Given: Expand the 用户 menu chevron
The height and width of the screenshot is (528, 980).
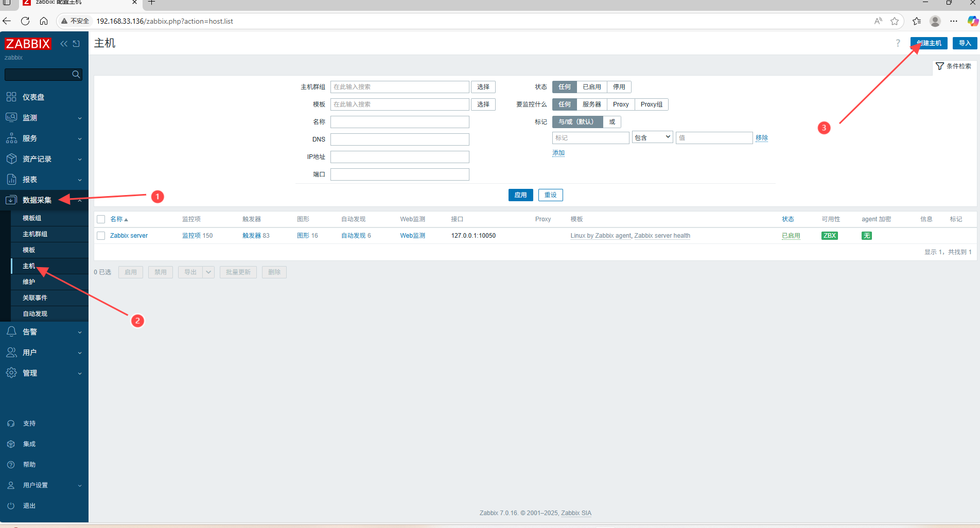Looking at the screenshot, I should (80, 353).
